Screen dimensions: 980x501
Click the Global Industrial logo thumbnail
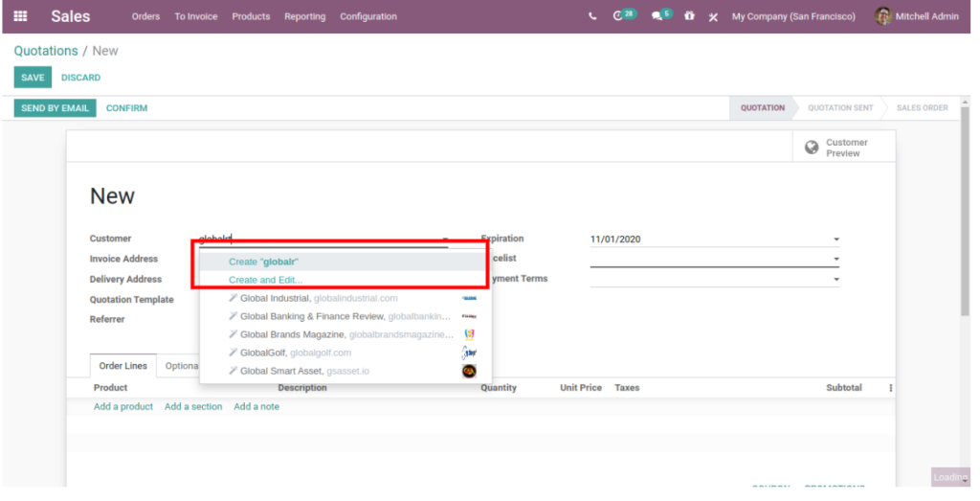point(469,298)
